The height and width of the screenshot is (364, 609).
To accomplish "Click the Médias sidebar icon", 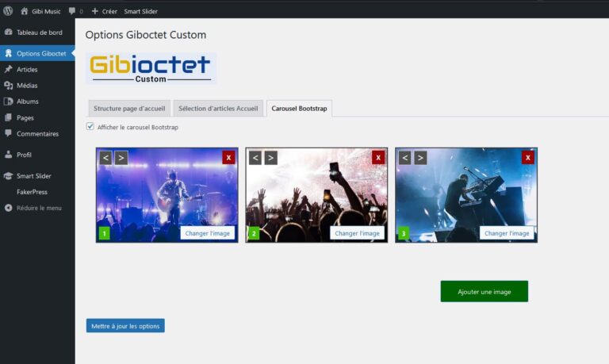I will tap(8, 86).
